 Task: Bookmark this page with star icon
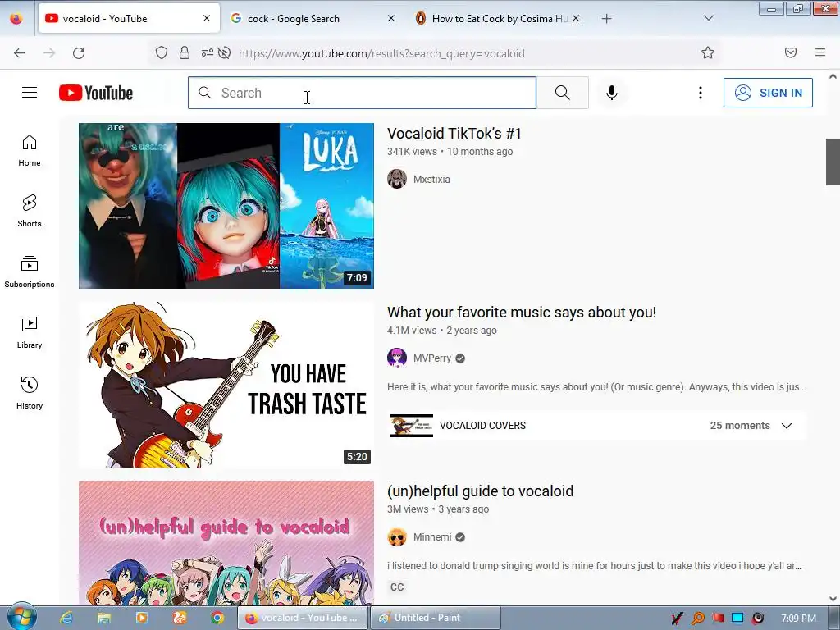click(708, 52)
